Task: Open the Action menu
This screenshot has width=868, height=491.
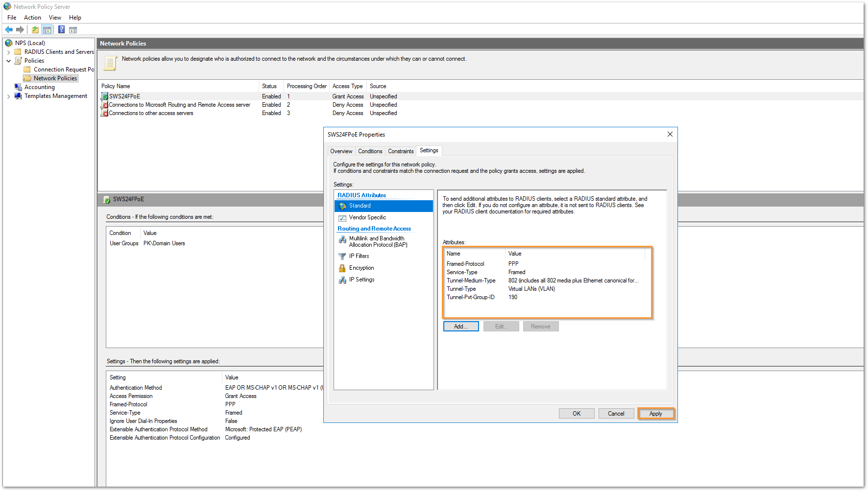Action: click(x=32, y=18)
